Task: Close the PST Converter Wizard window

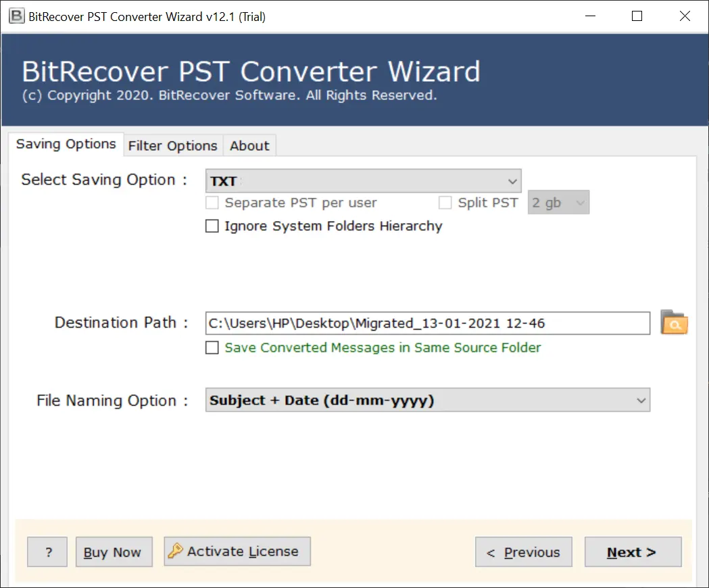Action: tap(685, 17)
